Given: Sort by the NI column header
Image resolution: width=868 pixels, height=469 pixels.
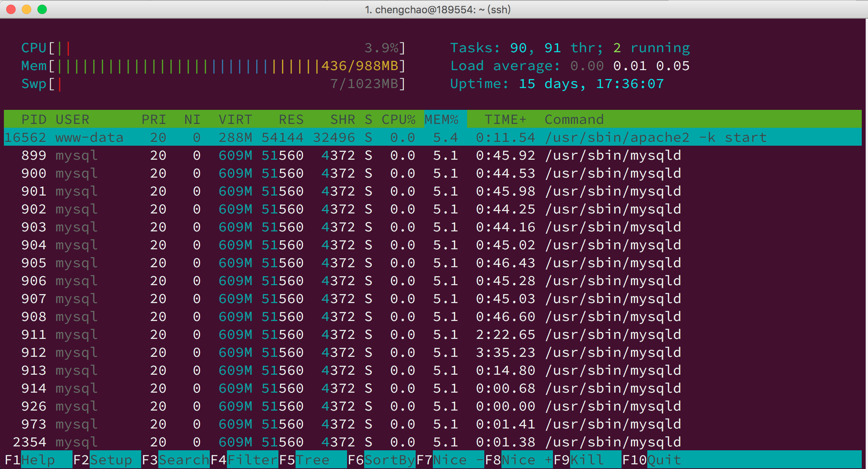Looking at the screenshot, I should [192, 119].
